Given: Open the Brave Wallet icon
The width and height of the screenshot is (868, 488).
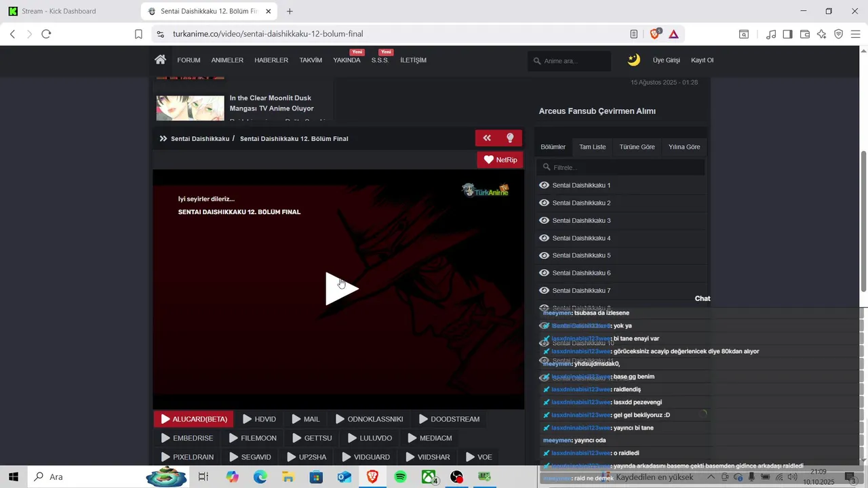Looking at the screenshot, I should pos(805,34).
